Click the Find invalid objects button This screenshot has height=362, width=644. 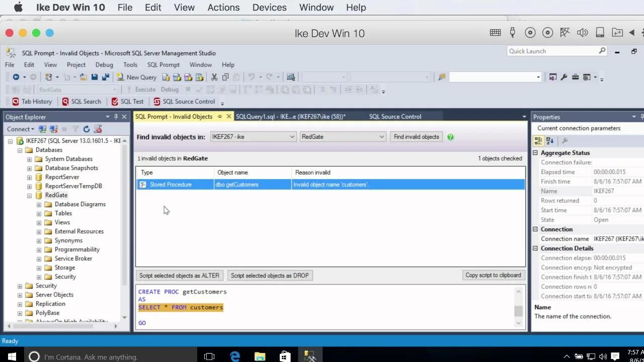pos(416,137)
